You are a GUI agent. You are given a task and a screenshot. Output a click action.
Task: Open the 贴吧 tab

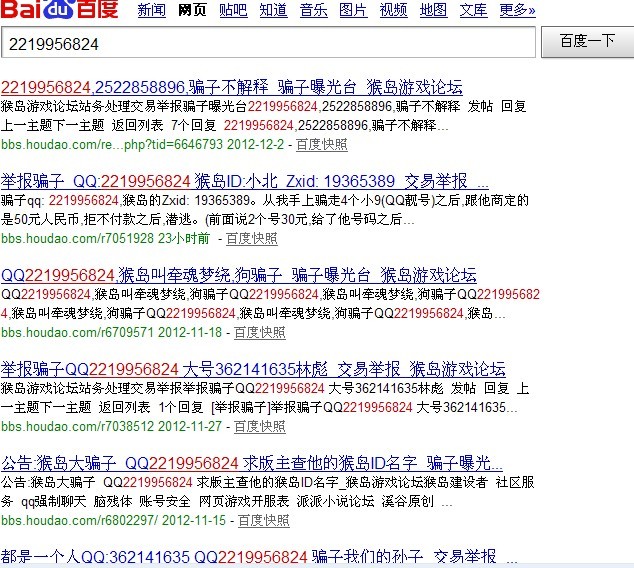coord(233,10)
